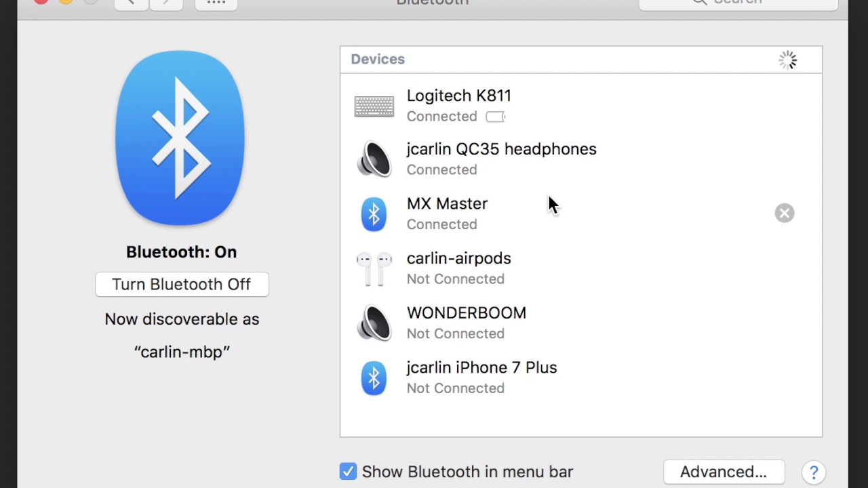Turn Bluetooth Off
Screen dimensions: 868x488
tap(182, 284)
